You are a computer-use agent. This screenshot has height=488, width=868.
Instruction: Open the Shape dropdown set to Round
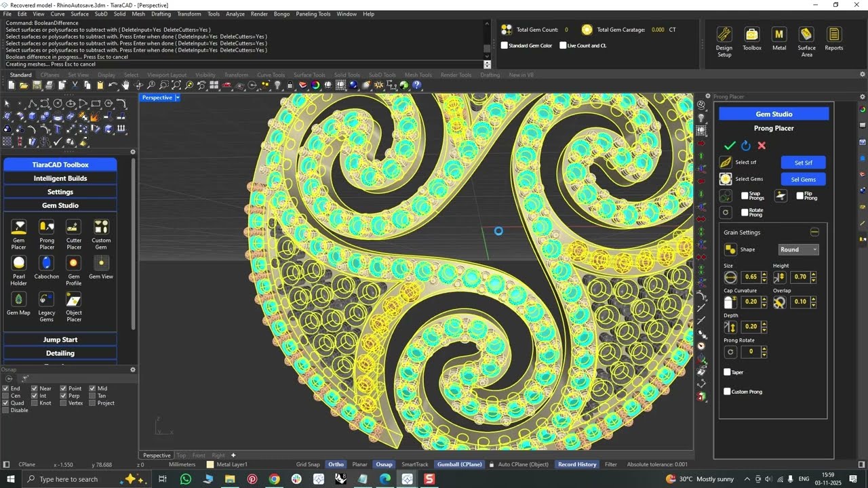coord(798,249)
